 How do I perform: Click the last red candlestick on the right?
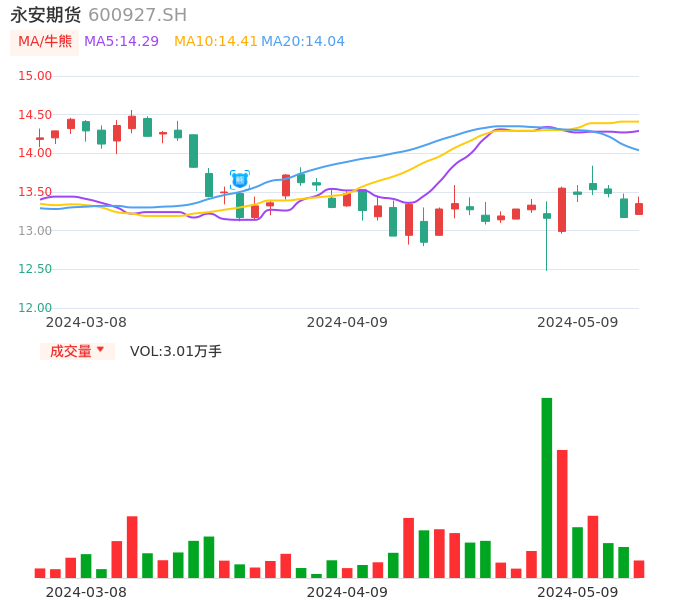point(639,207)
